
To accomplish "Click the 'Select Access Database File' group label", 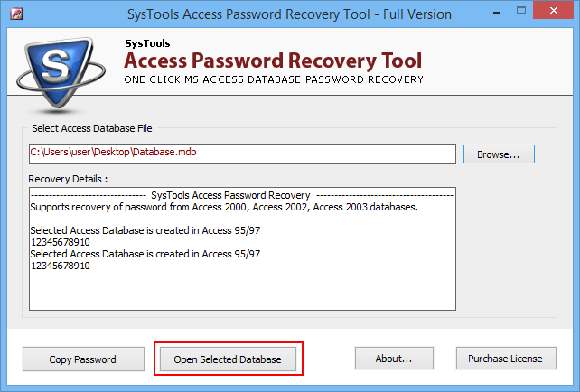I will click(x=92, y=128).
